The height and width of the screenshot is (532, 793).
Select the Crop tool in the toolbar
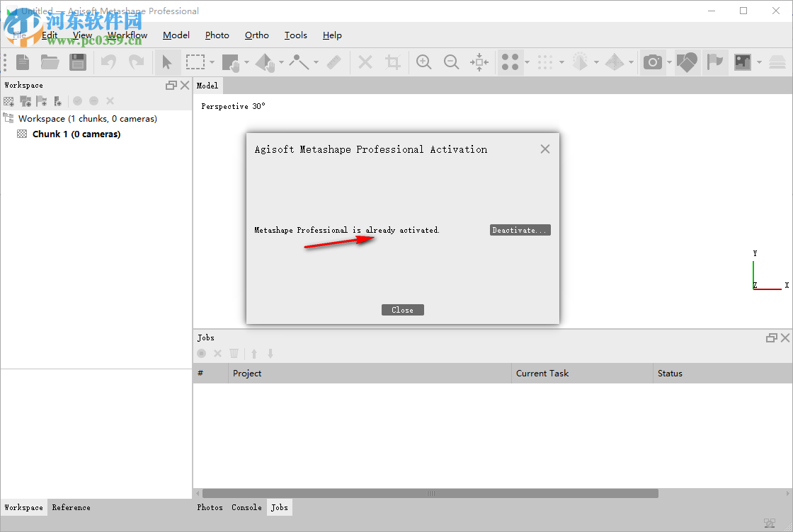tap(393, 62)
